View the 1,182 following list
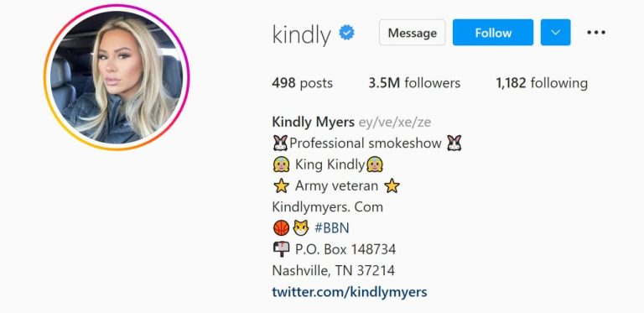Image resolution: width=644 pixels, height=313 pixels. tap(542, 83)
